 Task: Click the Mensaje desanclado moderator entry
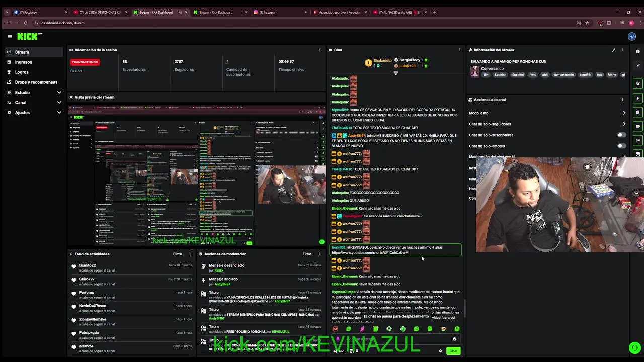[x=261, y=267]
